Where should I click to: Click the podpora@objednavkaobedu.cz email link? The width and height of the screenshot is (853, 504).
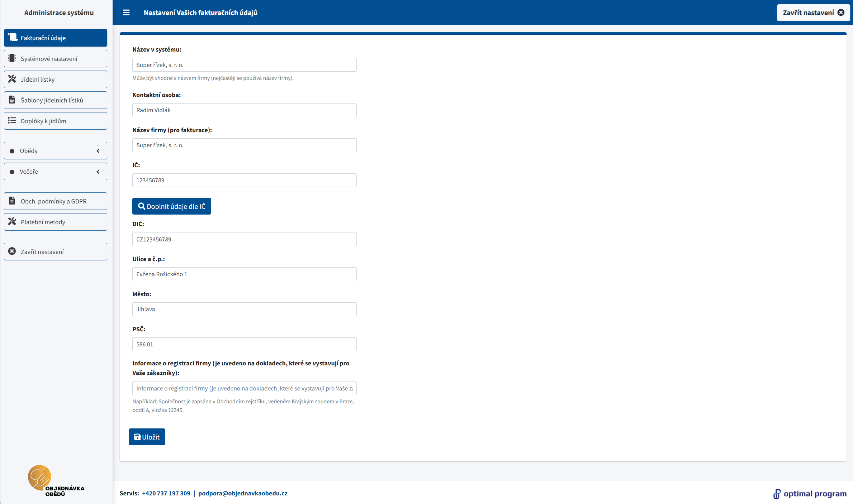(243, 493)
